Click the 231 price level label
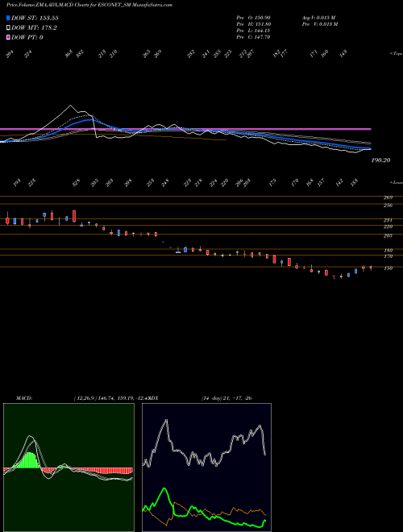Viewport: 403px width, 532px height. [388, 220]
